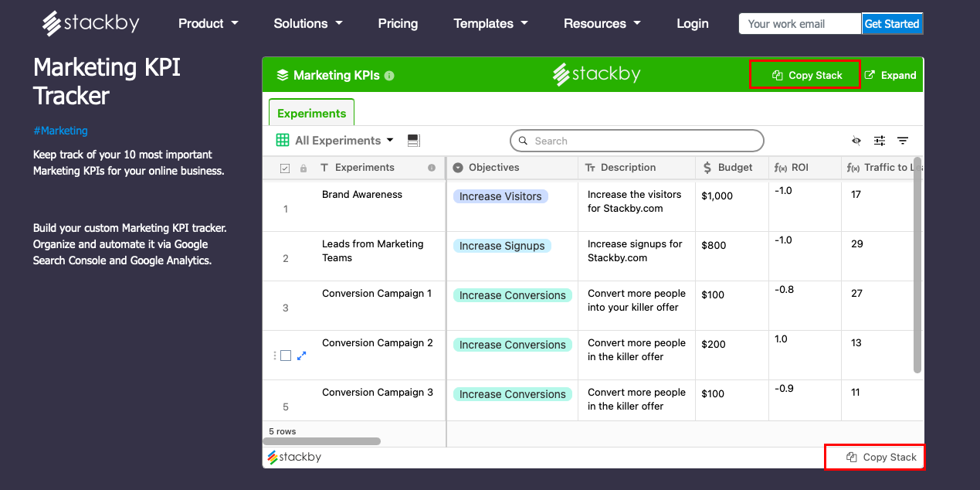Select Increase Conversions tag for Conversion Campaign 1
The height and width of the screenshot is (490, 980).
click(x=513, y=295)
